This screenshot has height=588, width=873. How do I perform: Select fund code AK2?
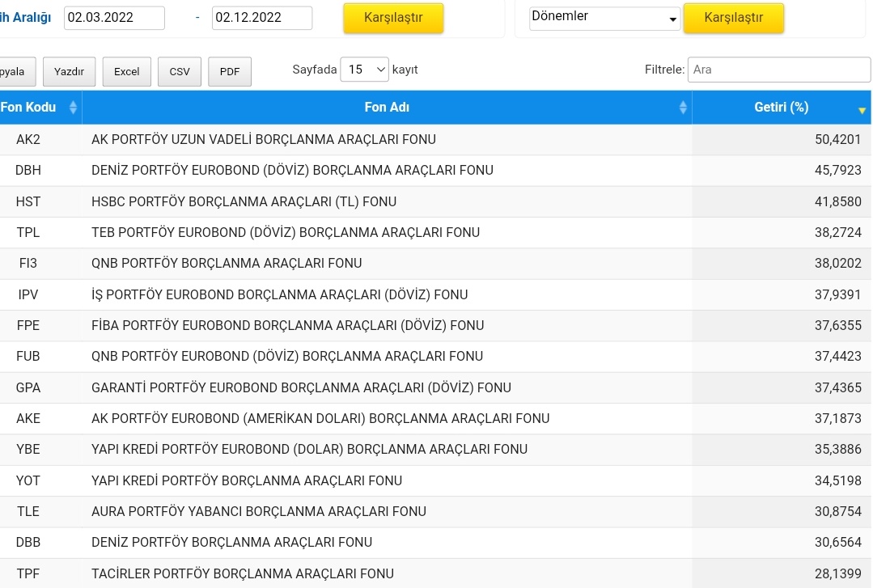click(28, 140)
